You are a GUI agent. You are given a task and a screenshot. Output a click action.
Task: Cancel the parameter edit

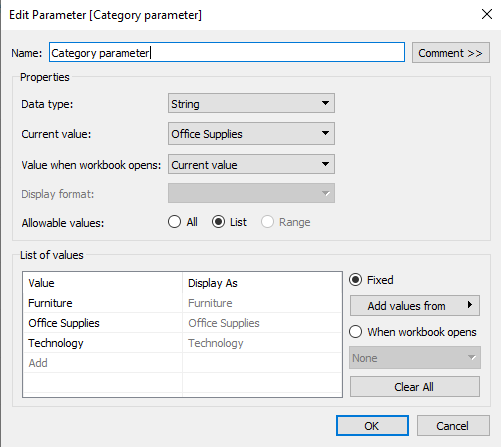click(453, 426)
